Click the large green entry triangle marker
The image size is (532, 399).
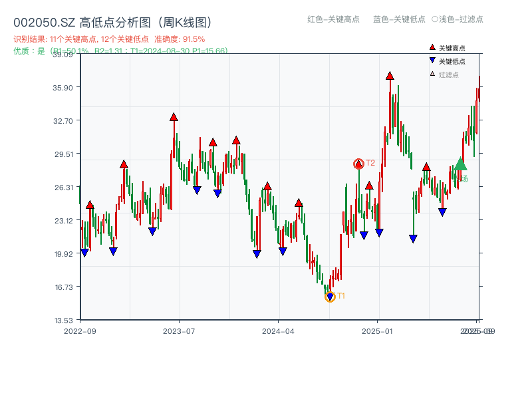460,164
